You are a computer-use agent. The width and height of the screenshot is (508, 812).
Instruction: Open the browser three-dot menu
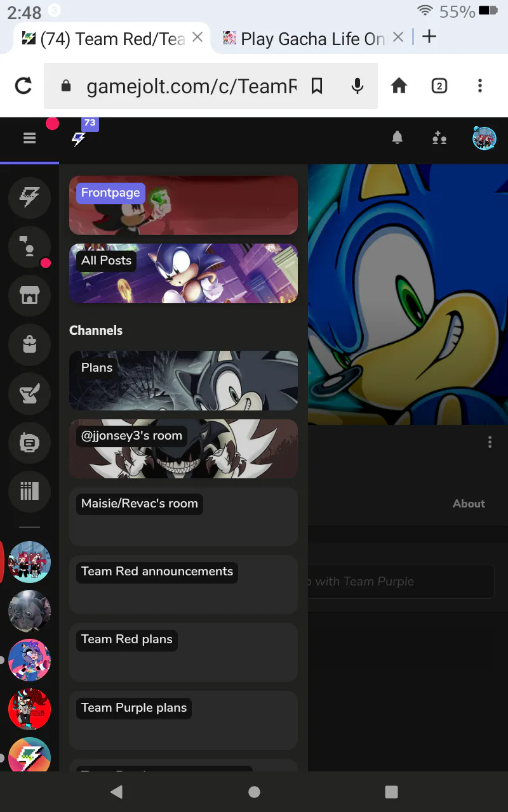click(480, 86)
